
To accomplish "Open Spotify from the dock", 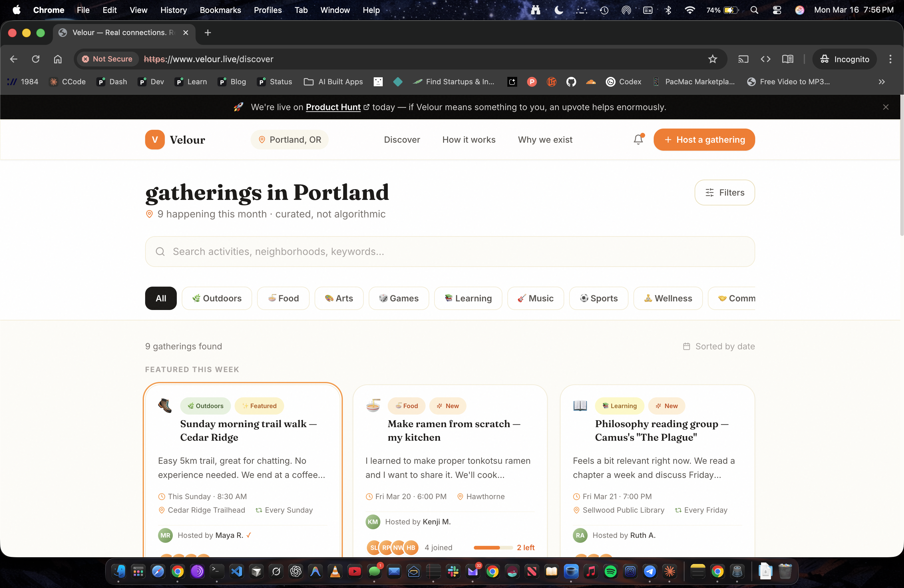I will coord(610,571).
